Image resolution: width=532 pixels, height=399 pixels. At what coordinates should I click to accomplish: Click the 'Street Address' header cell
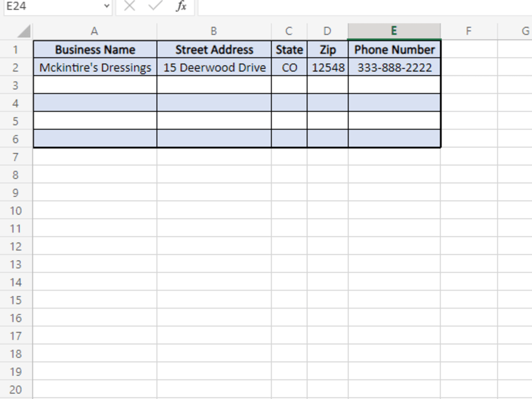[x=214, y=49]
